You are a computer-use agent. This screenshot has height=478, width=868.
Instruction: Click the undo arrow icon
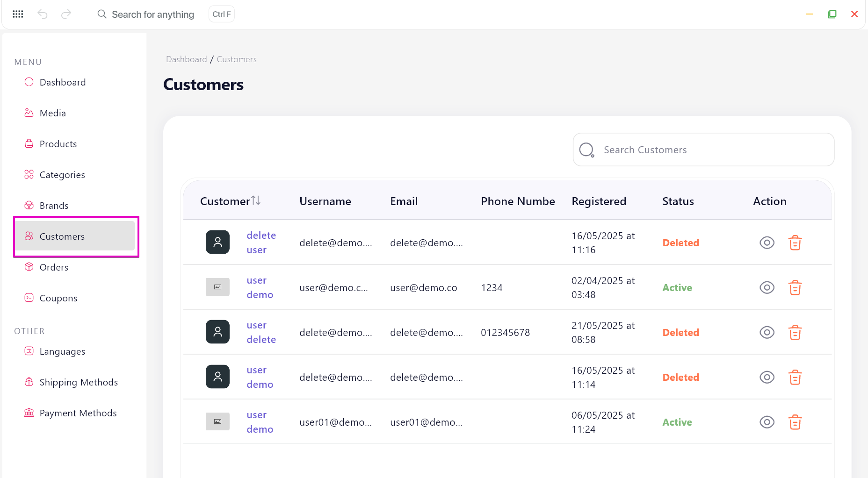click(x=43, y=14)
